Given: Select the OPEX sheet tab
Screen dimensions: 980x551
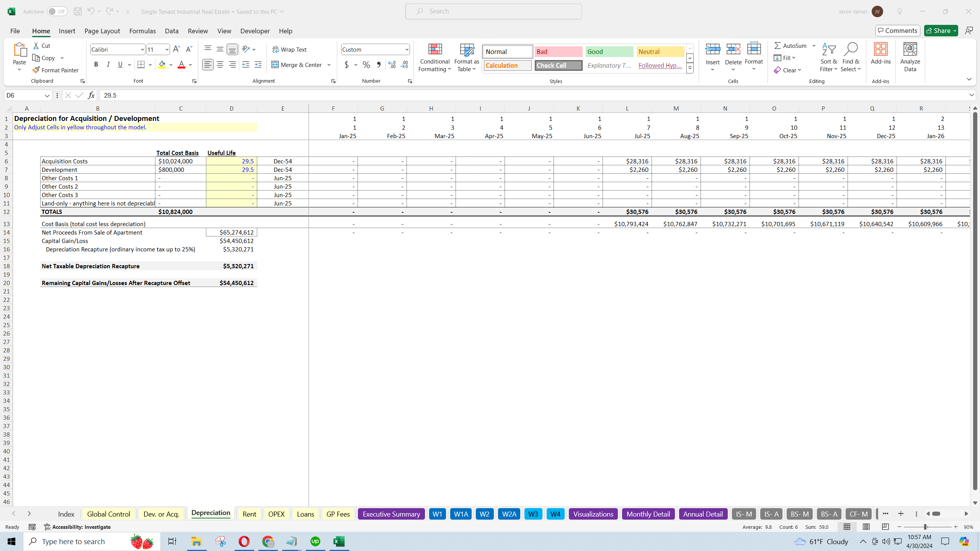Looking at the screenshot, I should [x=276, y=514].
